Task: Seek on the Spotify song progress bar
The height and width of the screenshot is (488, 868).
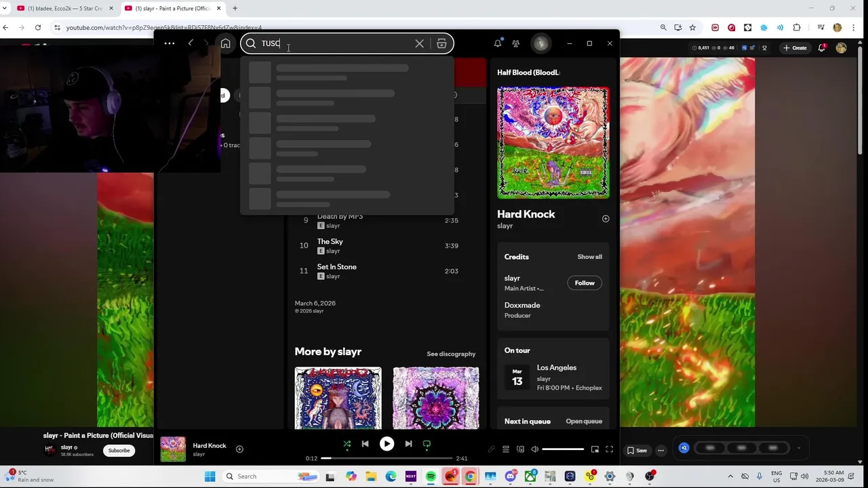Action: point(387,458)
